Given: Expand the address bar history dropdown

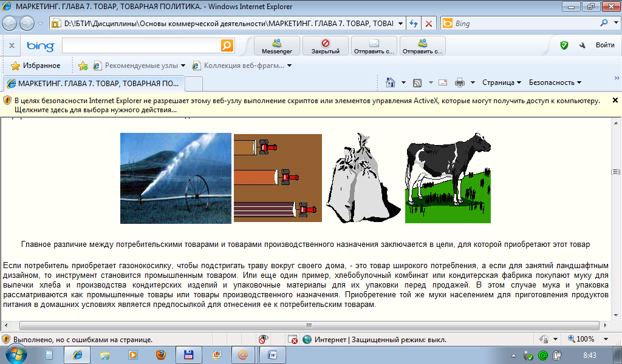Looking at the screenshot, I should [x=400, y=24].
